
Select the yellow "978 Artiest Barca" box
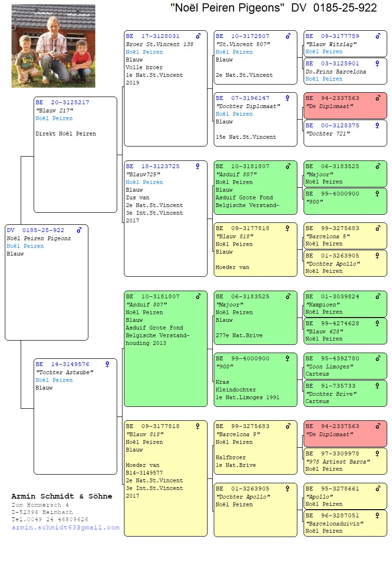click(x=345, y=461)
